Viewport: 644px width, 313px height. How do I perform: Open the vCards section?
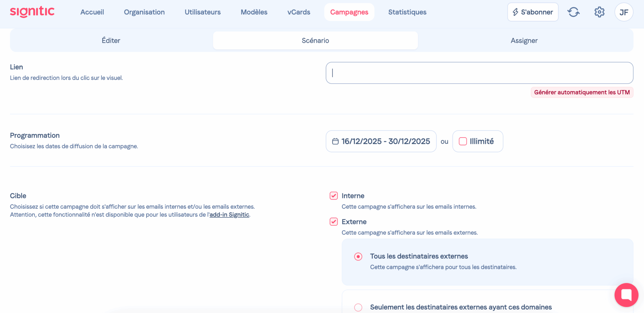coord(299,12)
